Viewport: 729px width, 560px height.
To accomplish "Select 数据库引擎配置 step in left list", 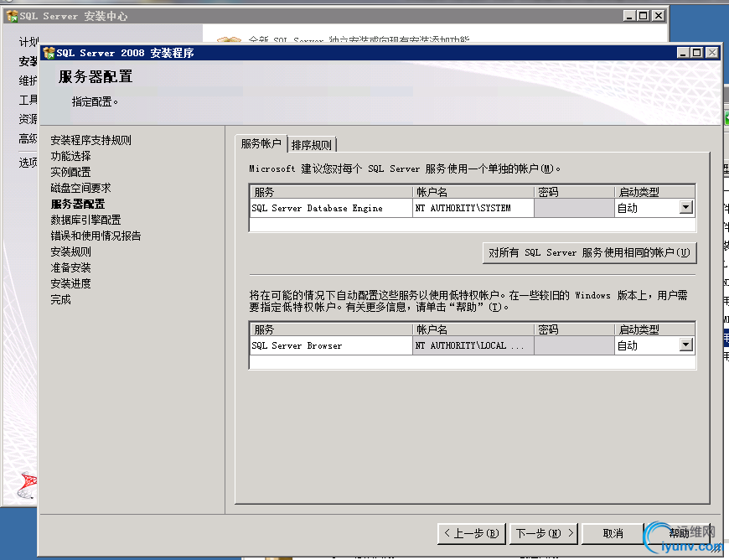I will [x=85, y=220].
